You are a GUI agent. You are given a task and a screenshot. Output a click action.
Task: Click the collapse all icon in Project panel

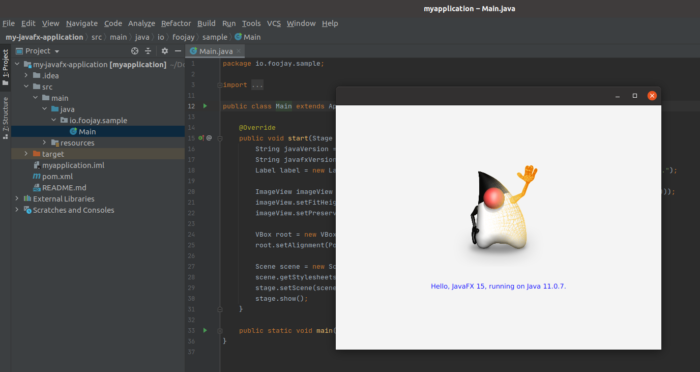click(x=148, y=51)
